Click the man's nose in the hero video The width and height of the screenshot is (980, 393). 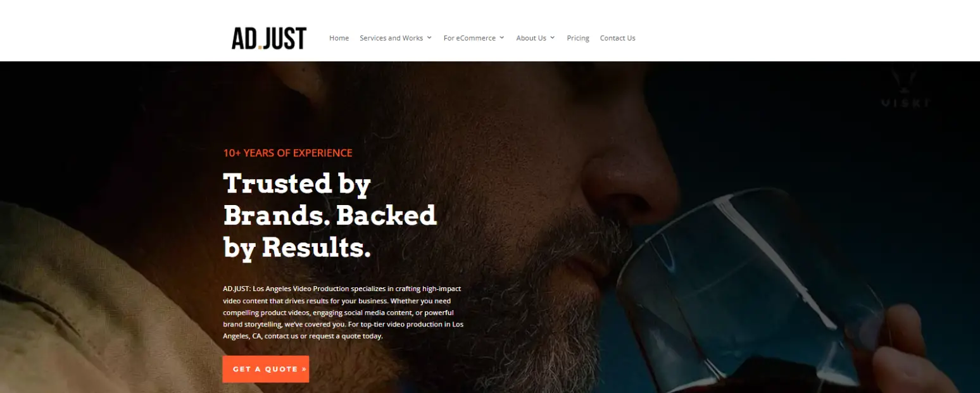coord(627,184)
